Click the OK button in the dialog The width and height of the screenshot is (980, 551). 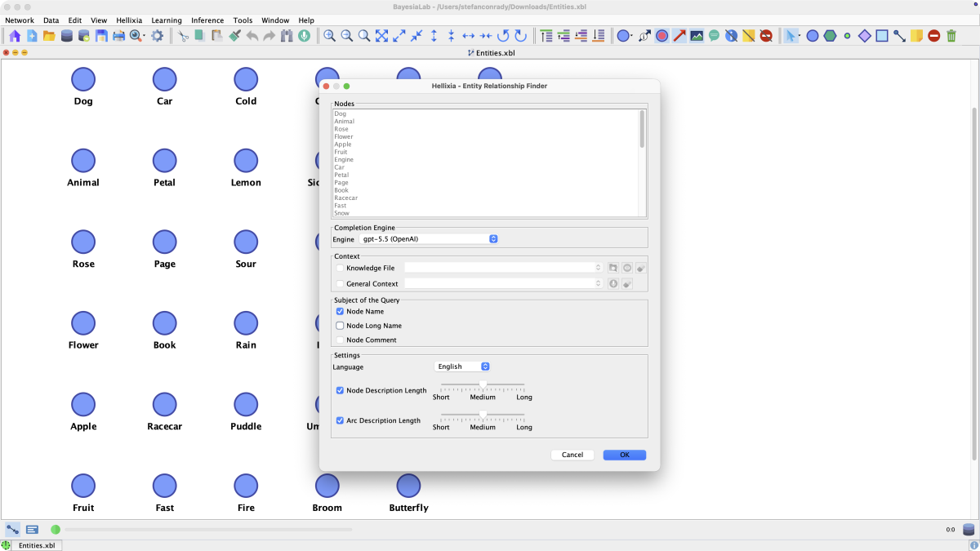point(625,455)
